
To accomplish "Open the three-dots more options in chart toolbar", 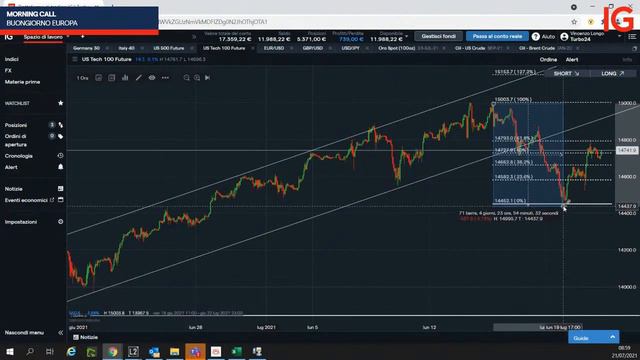I will point(165,78).
